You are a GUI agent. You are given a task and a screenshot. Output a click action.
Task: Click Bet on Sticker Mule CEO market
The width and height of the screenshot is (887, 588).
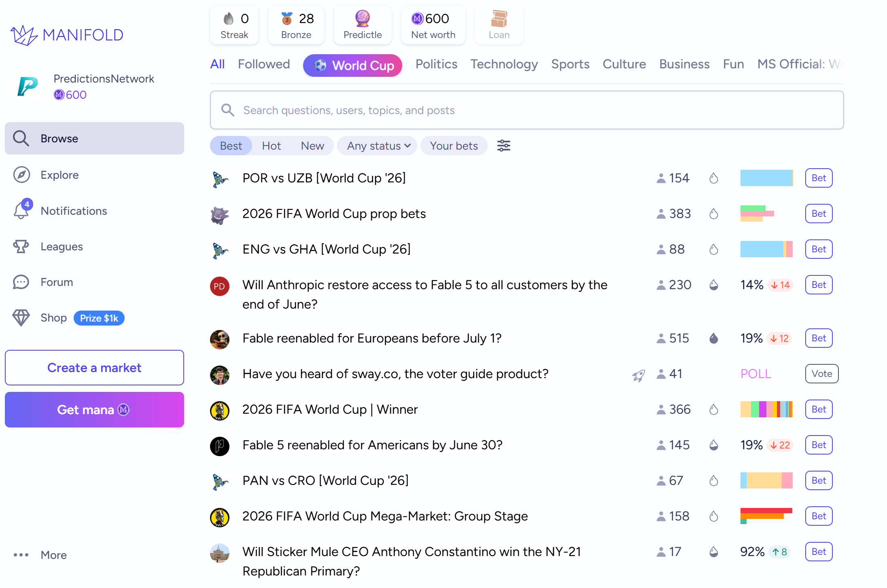(819, 552)
